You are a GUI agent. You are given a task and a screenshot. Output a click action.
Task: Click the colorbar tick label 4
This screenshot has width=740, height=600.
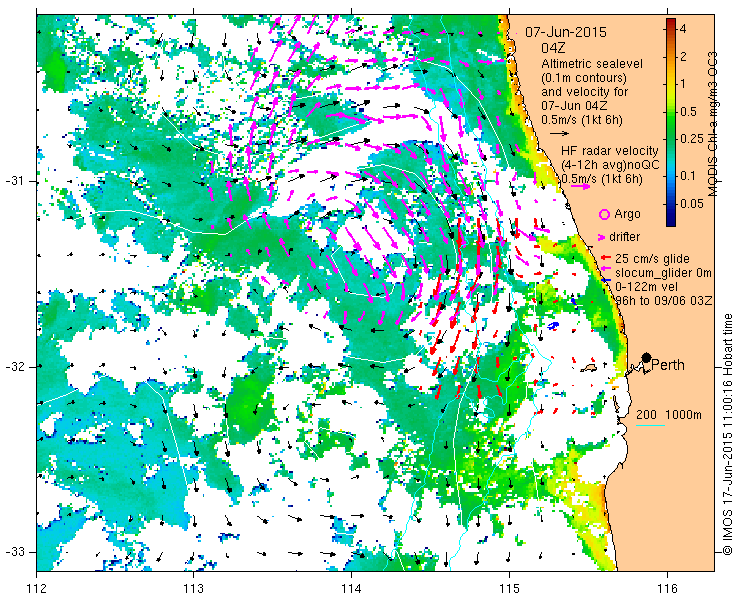683,29
